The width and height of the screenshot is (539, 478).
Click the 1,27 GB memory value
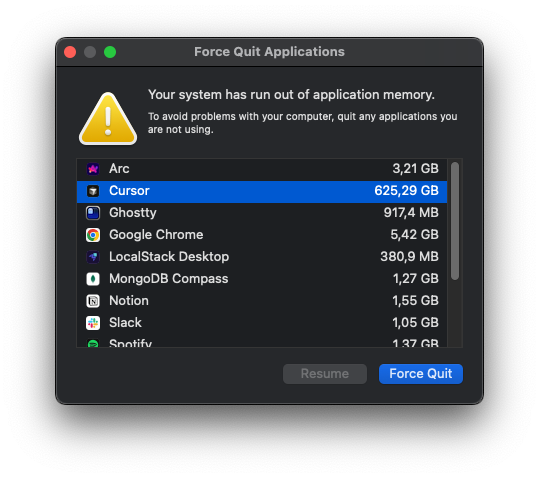coord(416,279)
